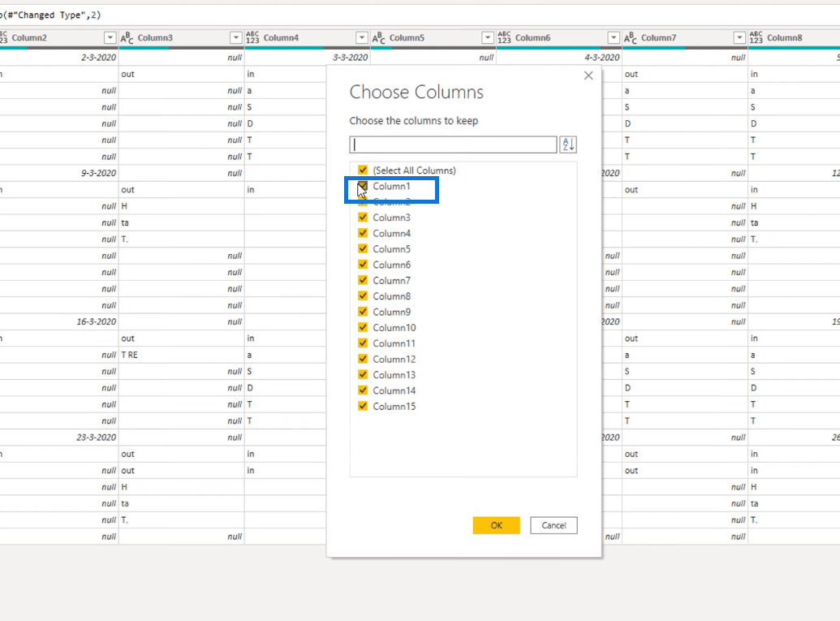Uncheck the Column4 checkbox
This screenshot has height=621, width=840.
pos(363,233)
